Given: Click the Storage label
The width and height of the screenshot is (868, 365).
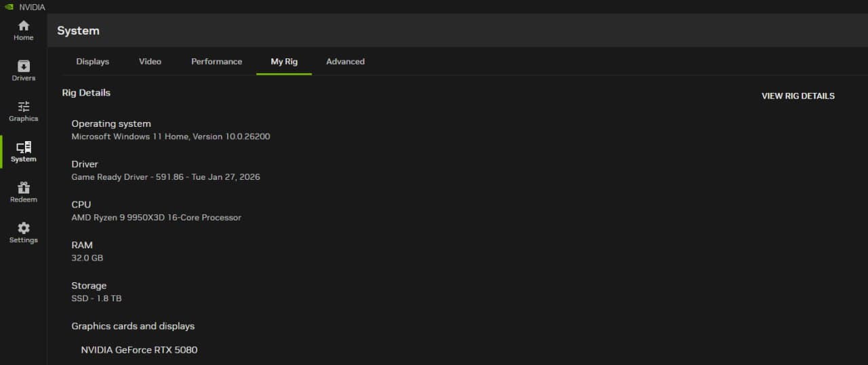Looking at the screenshot, I should (x=89, y=286).
